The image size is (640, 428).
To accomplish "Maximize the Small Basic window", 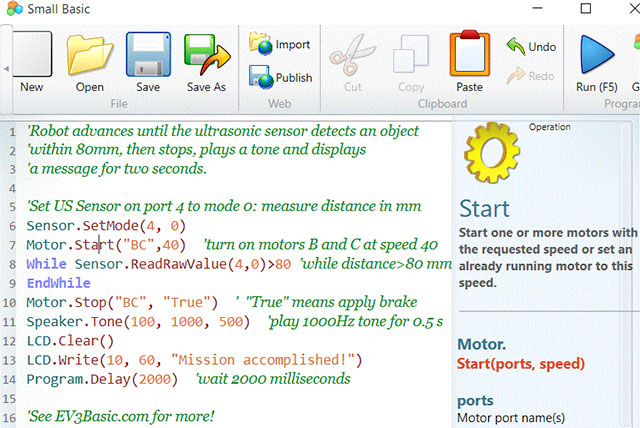I will (x=586, y=9).
